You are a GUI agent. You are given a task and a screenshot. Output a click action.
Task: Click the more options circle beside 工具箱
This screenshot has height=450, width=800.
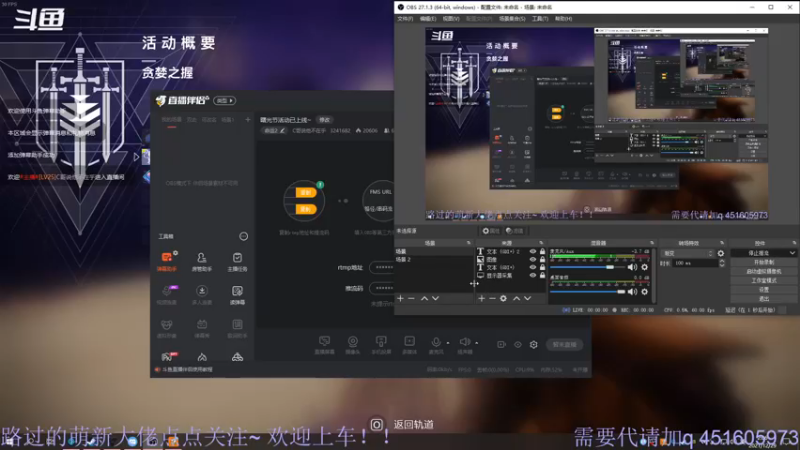243,236
